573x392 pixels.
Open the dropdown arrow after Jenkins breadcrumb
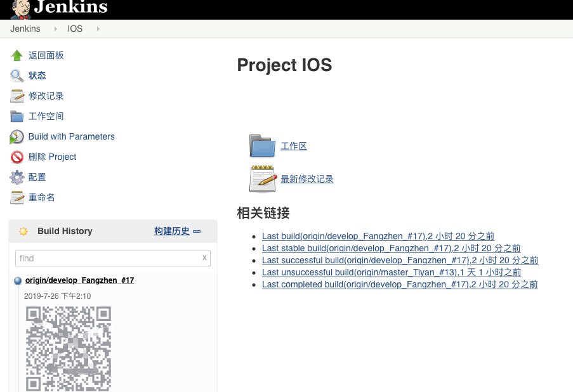56,29
